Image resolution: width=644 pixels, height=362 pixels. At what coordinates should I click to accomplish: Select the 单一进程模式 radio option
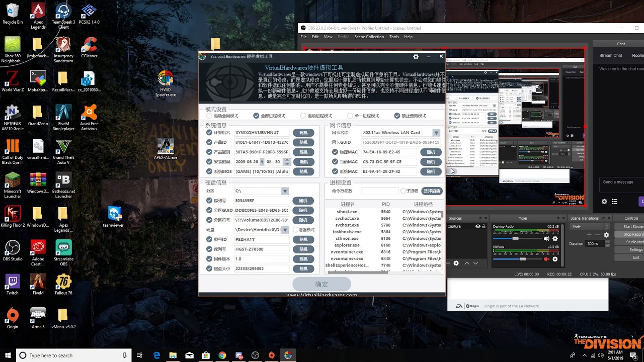click(x=350, y=116)
